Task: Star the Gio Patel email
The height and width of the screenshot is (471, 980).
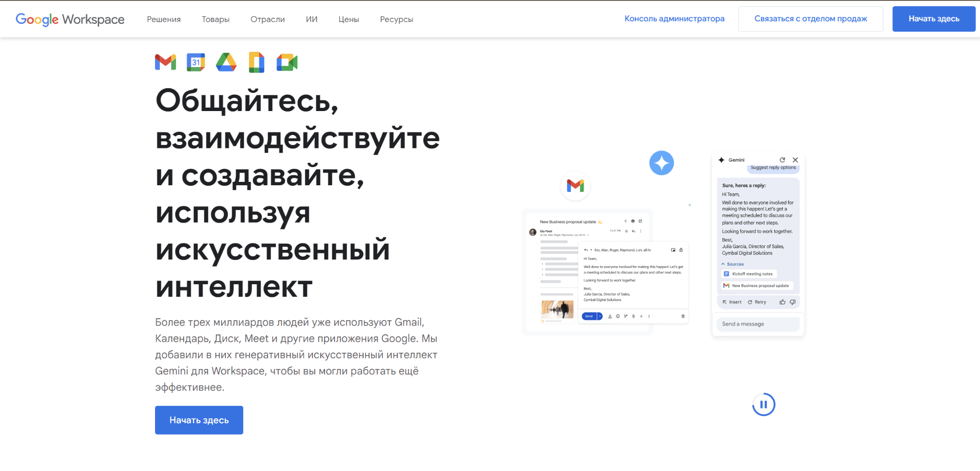Action: click(626, 231)
